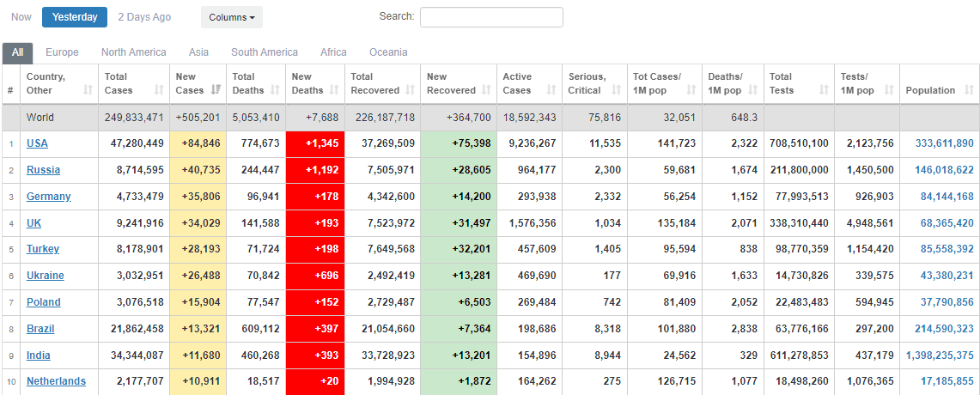Image resolution: width=980 pixels, height=395 pixels.
Task: Show data from 2 Days Ago
Action: point(144,17)
